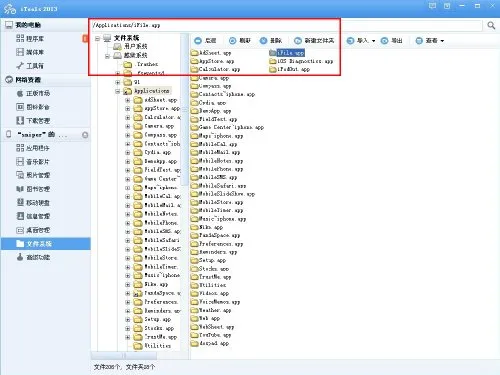Select the File System (文件系统) sidebar item
Viewport: 500px width, 375px height.
[46, 244]
